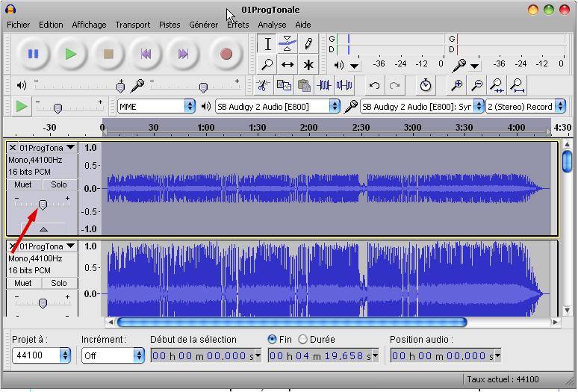
Task: Select the Fin radio button
Action: click(272, 339)
